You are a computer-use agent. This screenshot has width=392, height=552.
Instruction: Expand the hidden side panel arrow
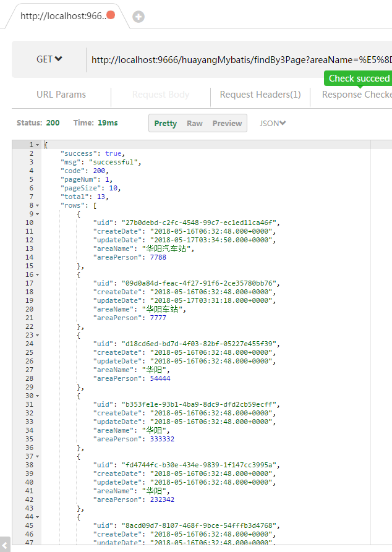click(x=4, y=545)
